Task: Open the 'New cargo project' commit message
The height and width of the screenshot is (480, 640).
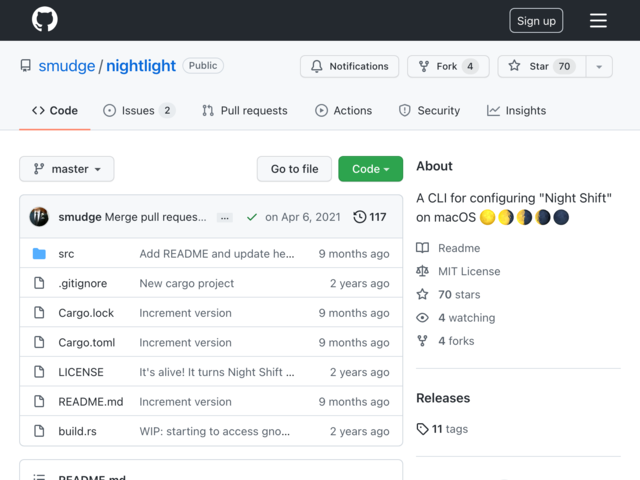Action: pos(187,283)
